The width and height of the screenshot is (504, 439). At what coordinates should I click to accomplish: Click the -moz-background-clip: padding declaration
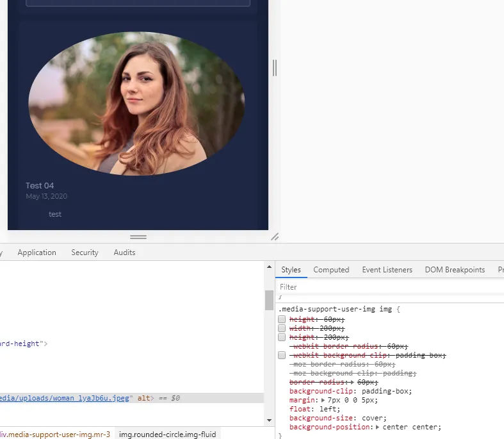point(353,373)
